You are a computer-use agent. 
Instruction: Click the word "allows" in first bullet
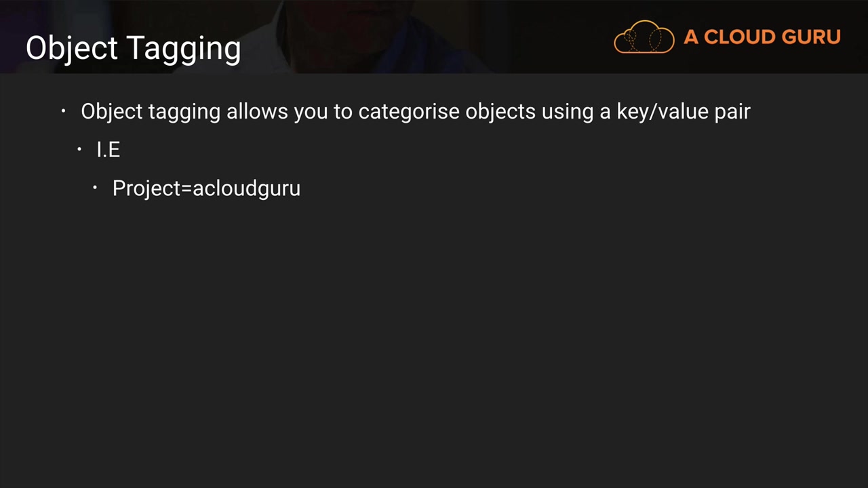257,111
